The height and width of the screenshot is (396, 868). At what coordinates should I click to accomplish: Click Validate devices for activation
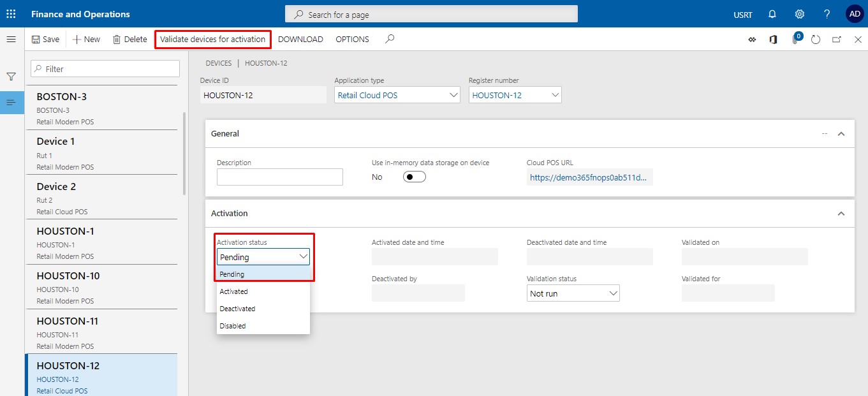pos(212,39)
